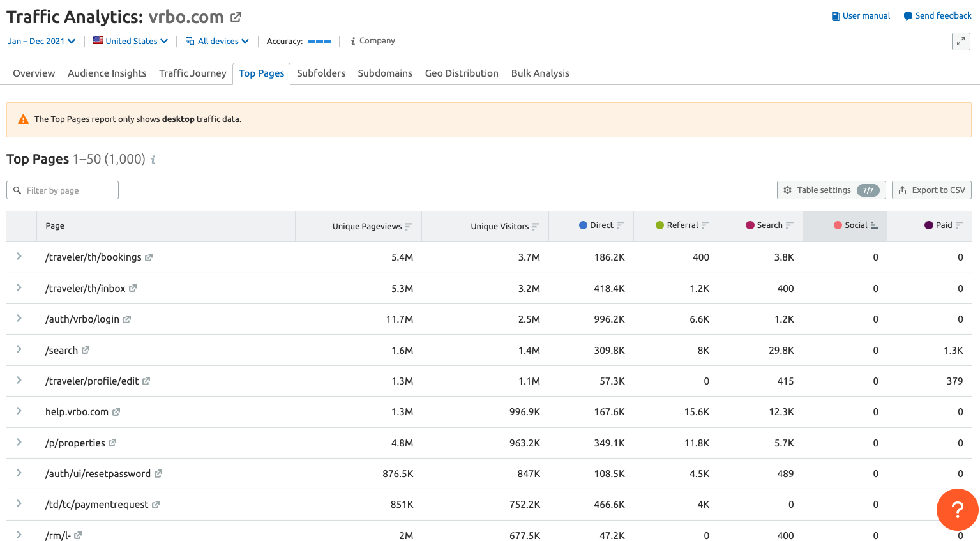Open the User manual link
Image resolution: width=980 pixels, height=541 pixels.
[x=861, y=16]
